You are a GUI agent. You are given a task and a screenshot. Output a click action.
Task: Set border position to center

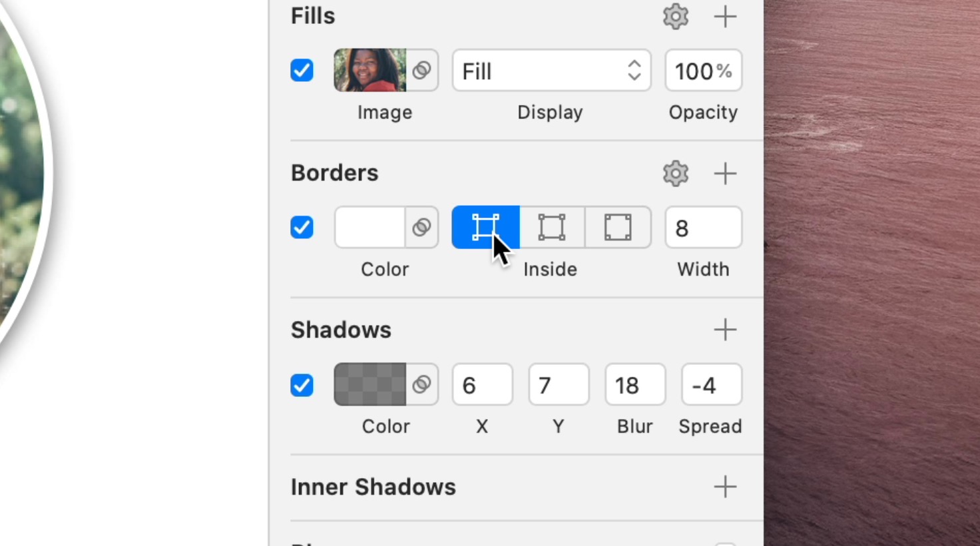tap(485, 227)
